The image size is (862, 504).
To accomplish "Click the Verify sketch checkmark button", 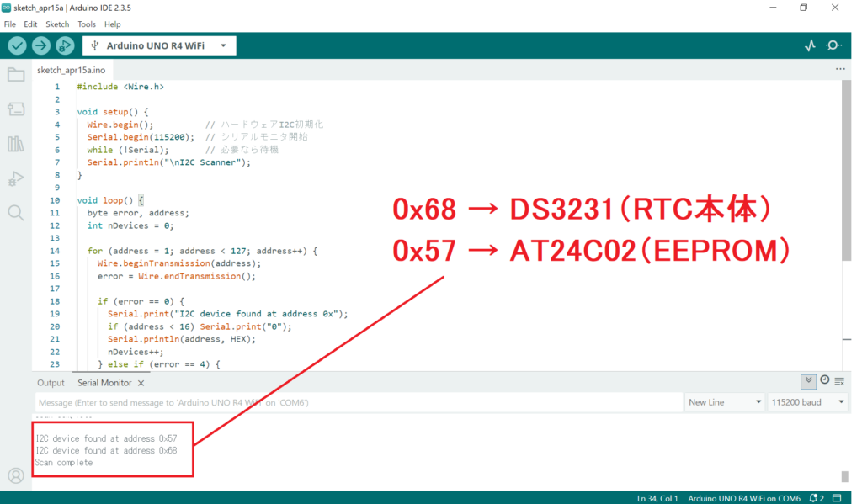I will [x=18, y=45].
